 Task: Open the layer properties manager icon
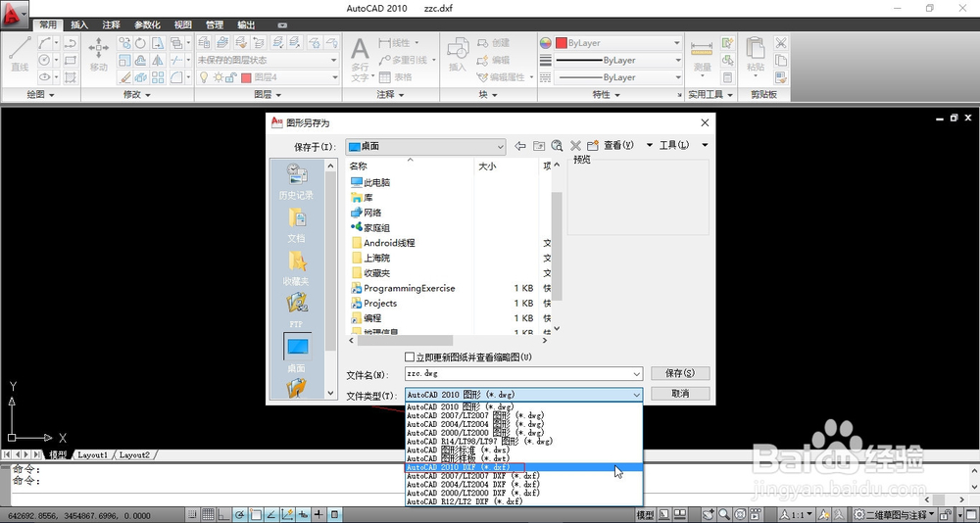[204, 42]
